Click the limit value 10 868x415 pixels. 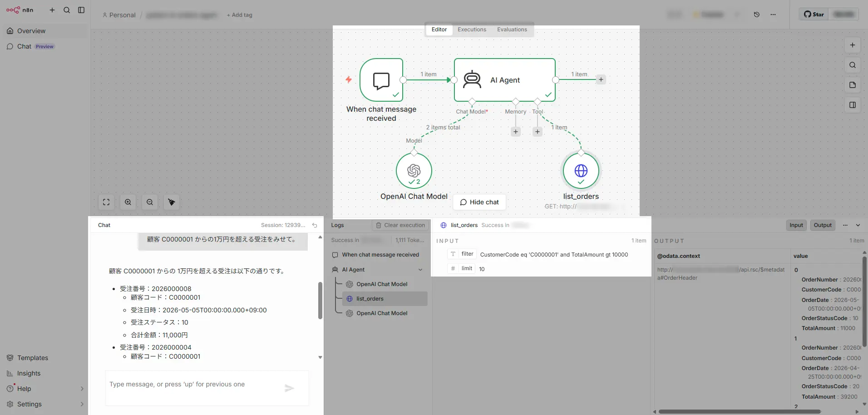tap(482, 269)
